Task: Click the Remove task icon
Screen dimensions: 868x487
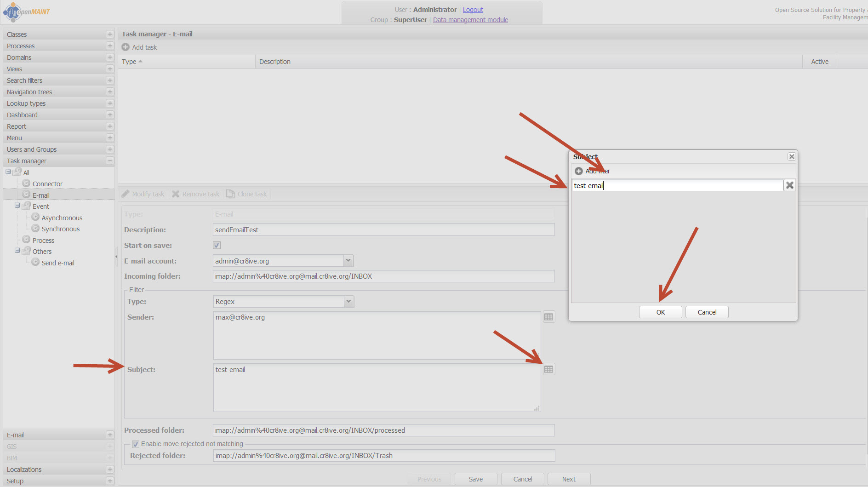Action: (x=176, y=194)
